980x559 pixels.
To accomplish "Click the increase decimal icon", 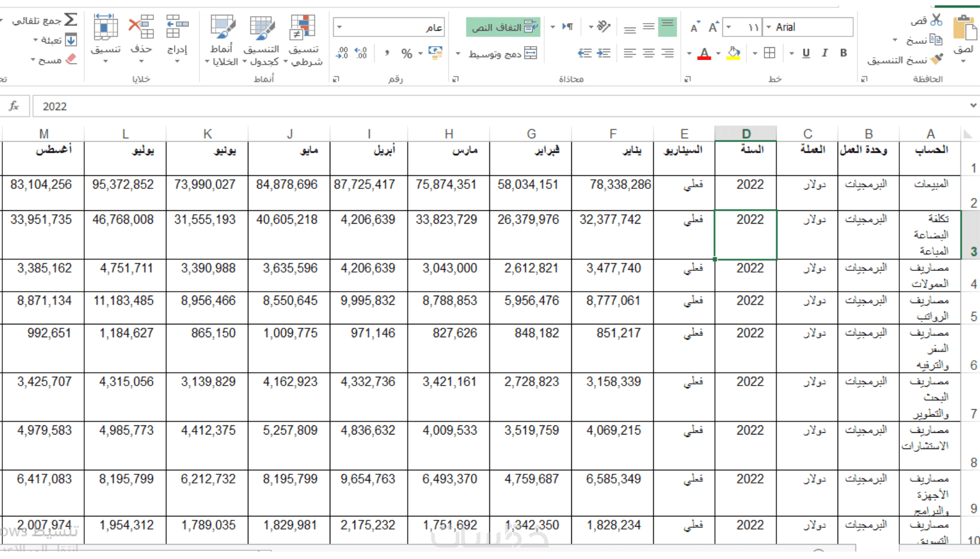I will click(361, 53).
